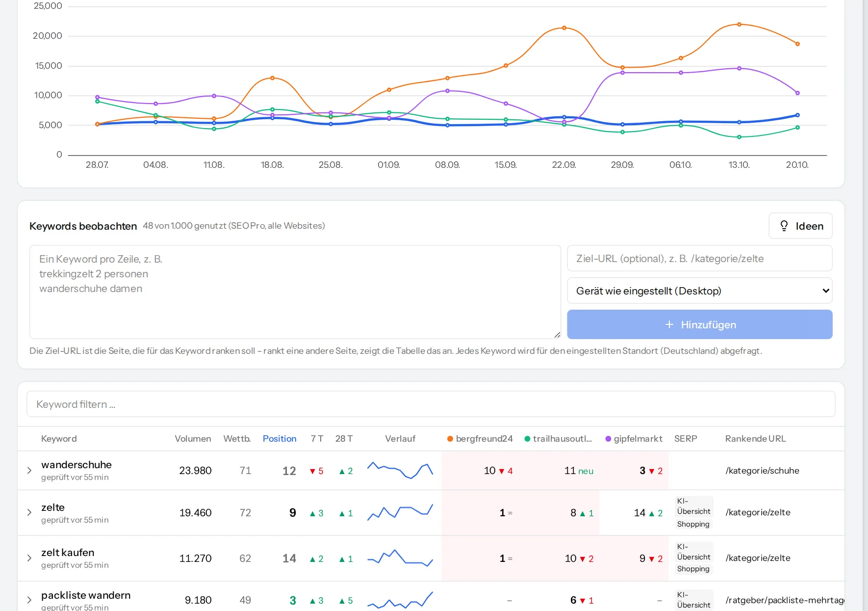Click the orange bergfreund24 competitor dot

pyautogui.click(x=450, y=439)
